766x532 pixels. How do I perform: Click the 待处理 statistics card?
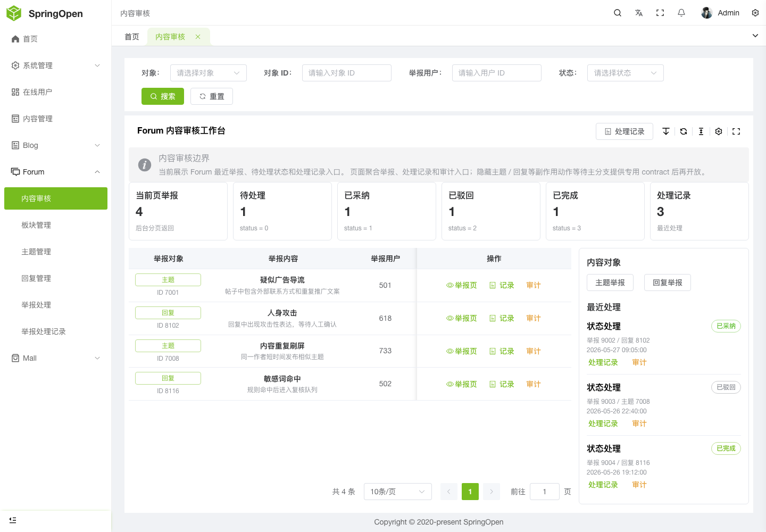282,211
